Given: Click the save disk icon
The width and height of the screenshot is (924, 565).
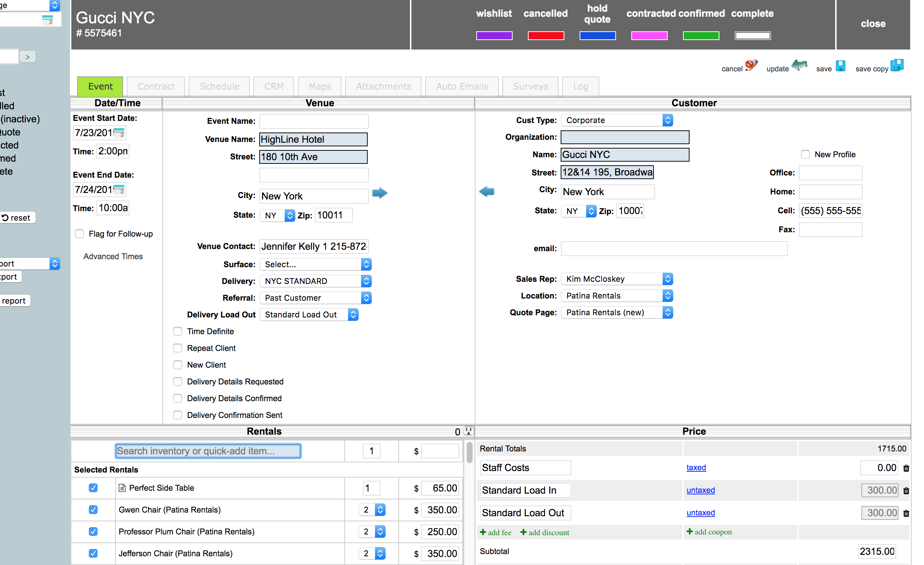Looking at the screenshot, I should pyautogui.click(x=841, y=66).
